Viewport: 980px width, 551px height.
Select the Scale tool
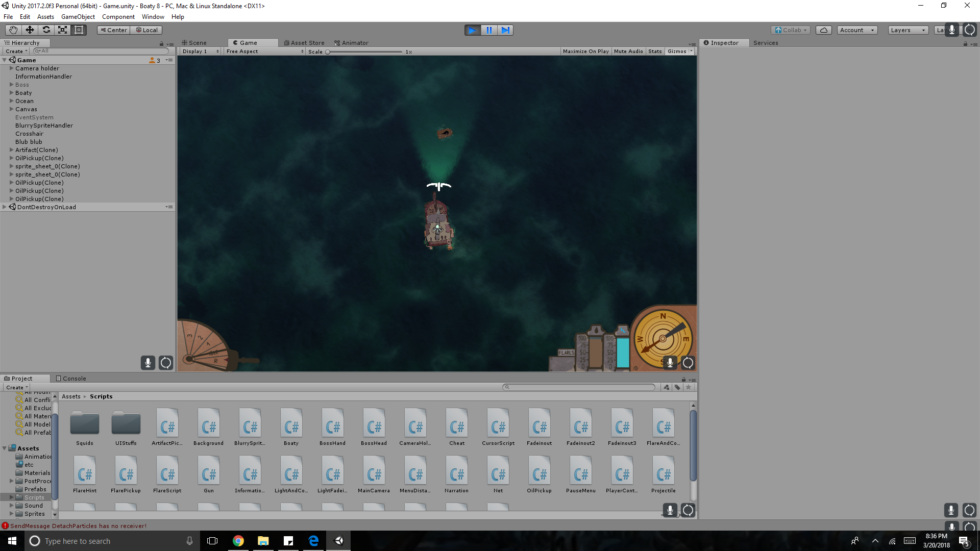click(62, 30)
